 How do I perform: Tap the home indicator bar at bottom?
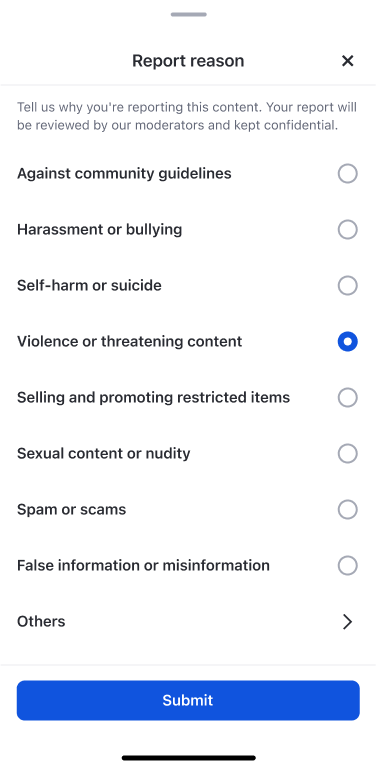coord(189,758)
